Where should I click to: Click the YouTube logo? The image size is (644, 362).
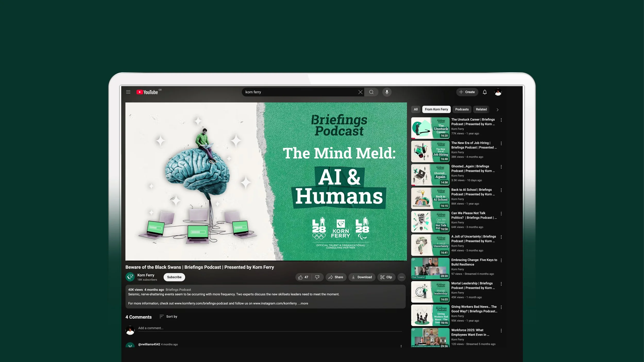(x=147, y=92)
